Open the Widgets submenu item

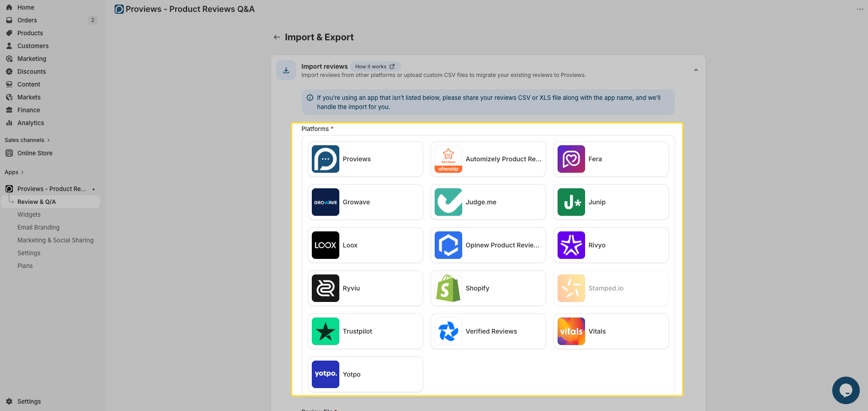[x=29, y=214]
